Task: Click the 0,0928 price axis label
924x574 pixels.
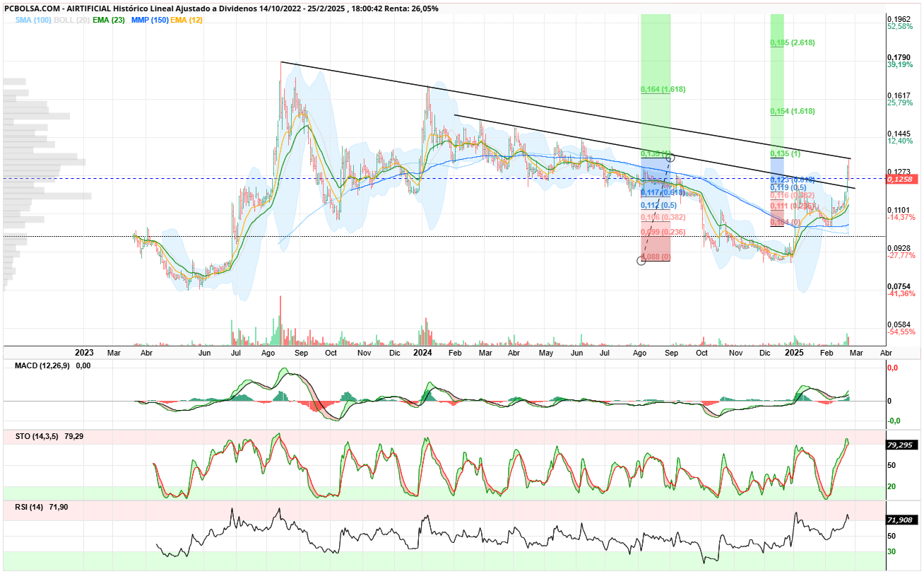Action: point(899,248)
